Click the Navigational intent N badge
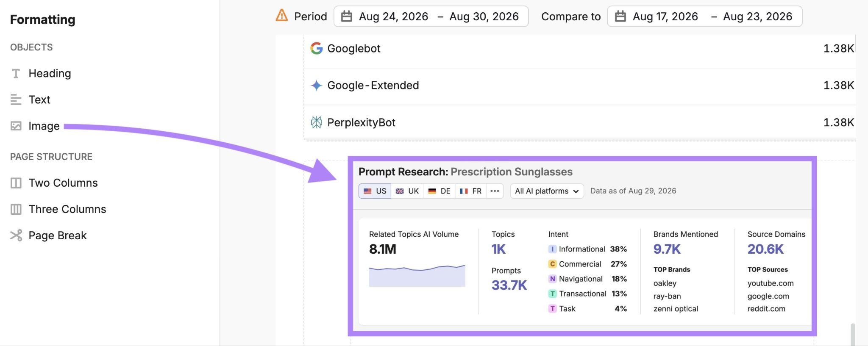The height and width of the screenshot is (346, 868). point(552,279)
